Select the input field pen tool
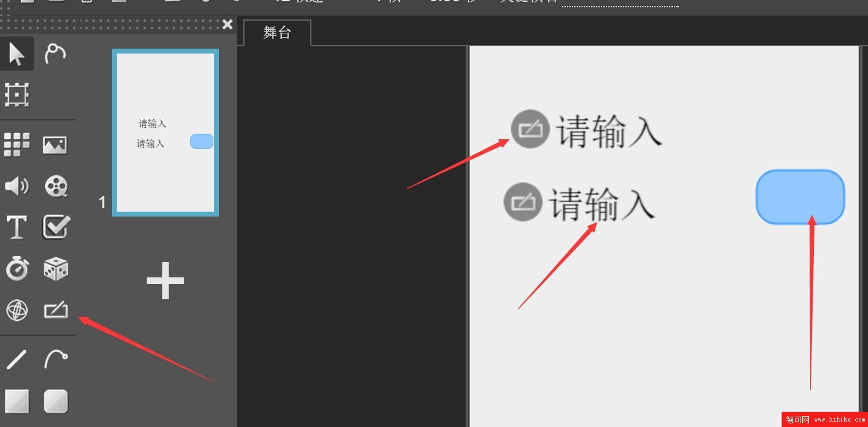868x427 pixels. click(x=55, y=310)
